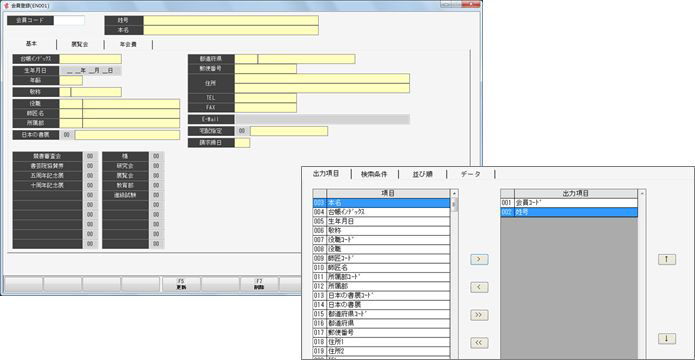
Task: Click the double right arrow add-all button
Action: coord(479,315)
